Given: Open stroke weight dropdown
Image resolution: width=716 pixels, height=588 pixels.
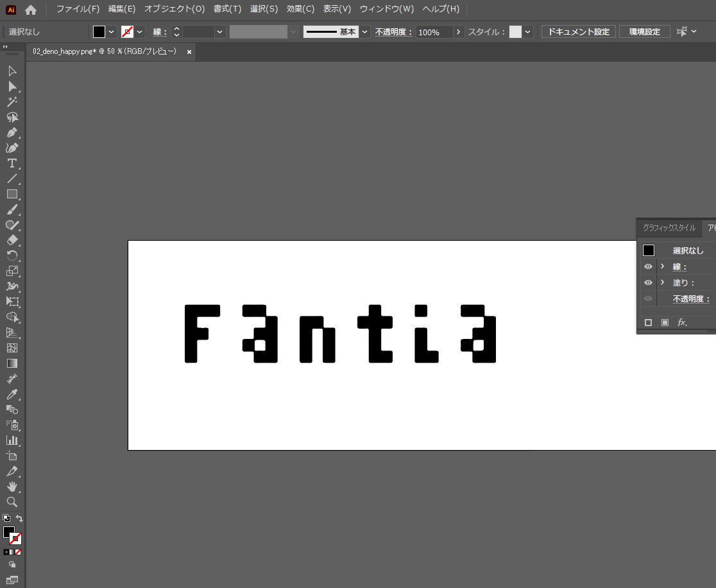Looking at the screenshot, I should pos(219,31).
